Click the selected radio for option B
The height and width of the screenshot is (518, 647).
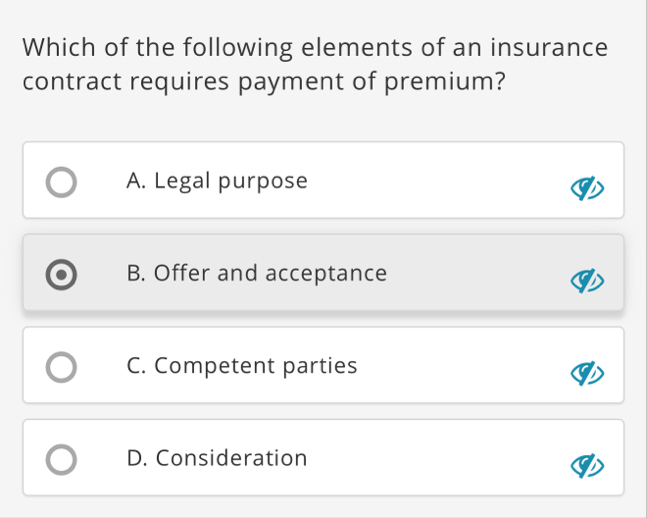(x=61, y=275)
